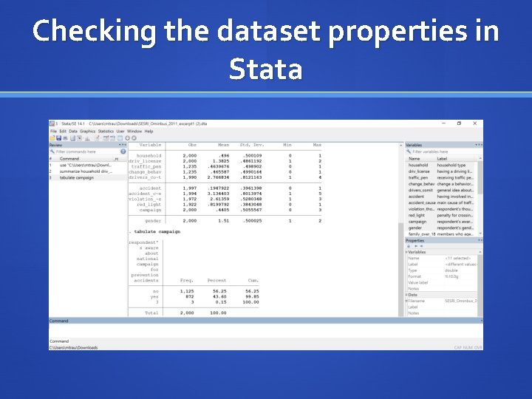532x399 pixels.
Task: Open the Statistics menu
Action: 106,132
